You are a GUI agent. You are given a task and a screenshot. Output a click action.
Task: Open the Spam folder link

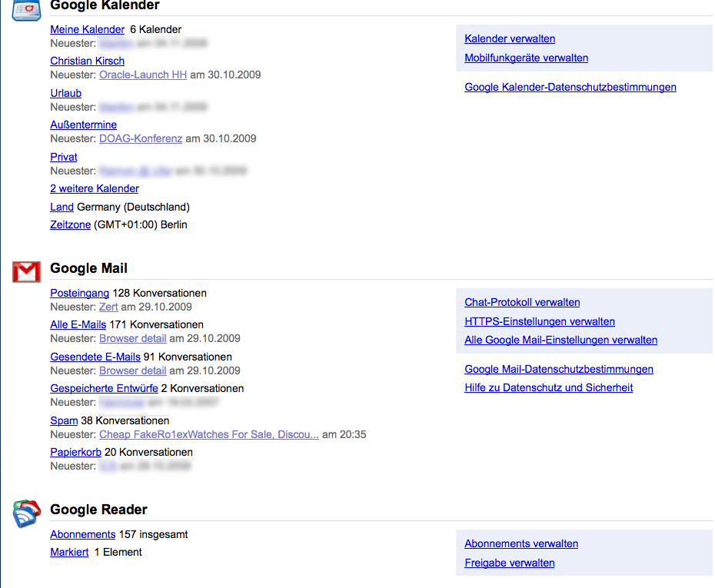tap(64, 420)
